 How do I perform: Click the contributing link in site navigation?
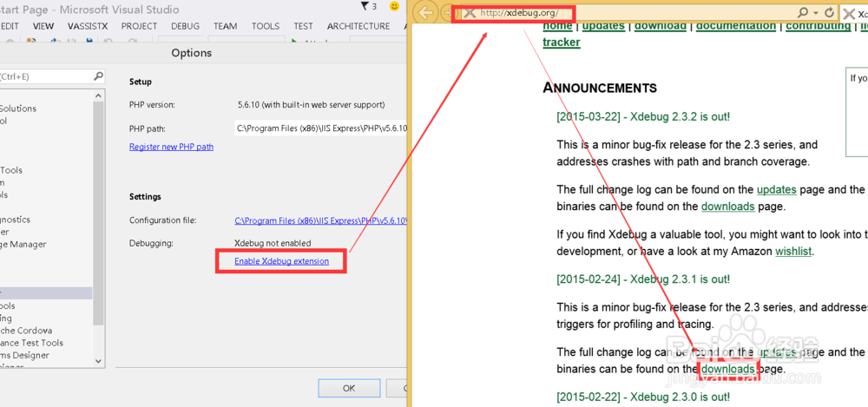click(x=819, y=25)
